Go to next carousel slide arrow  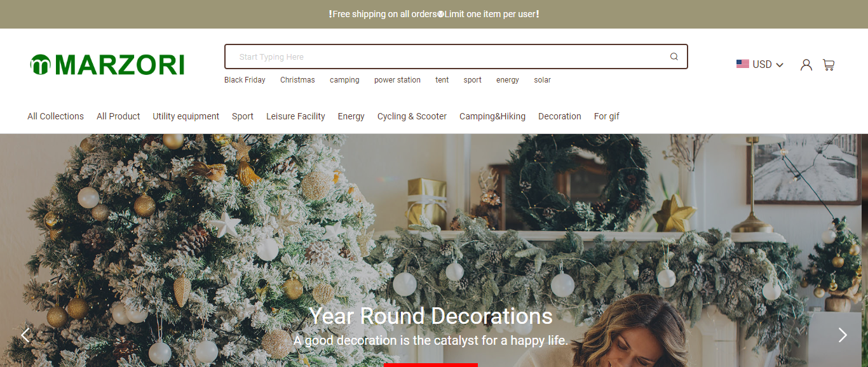[843, 335]
